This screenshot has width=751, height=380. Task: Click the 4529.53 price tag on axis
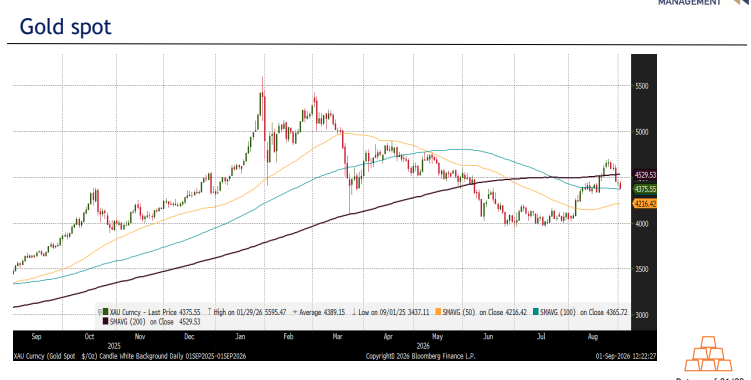pyautogui.click(x=645, y=175)
